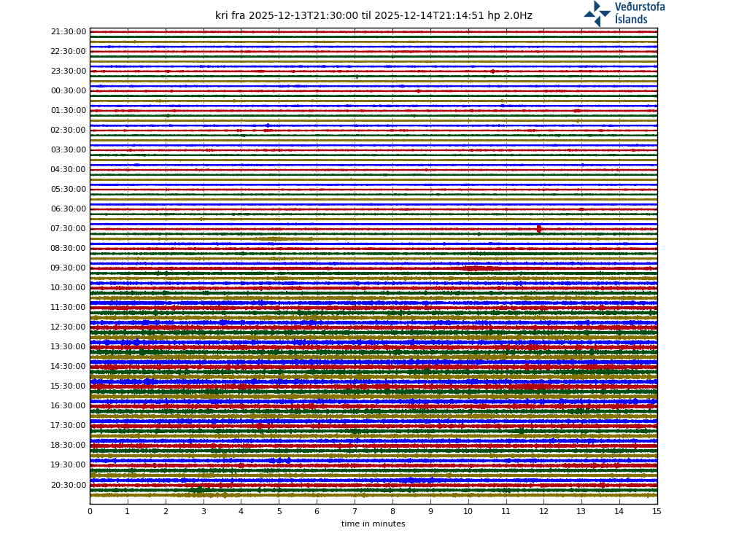Click the 8 tick on the minutes axis
This screenshot has height=560, width=747.
[x=392, y=512]
